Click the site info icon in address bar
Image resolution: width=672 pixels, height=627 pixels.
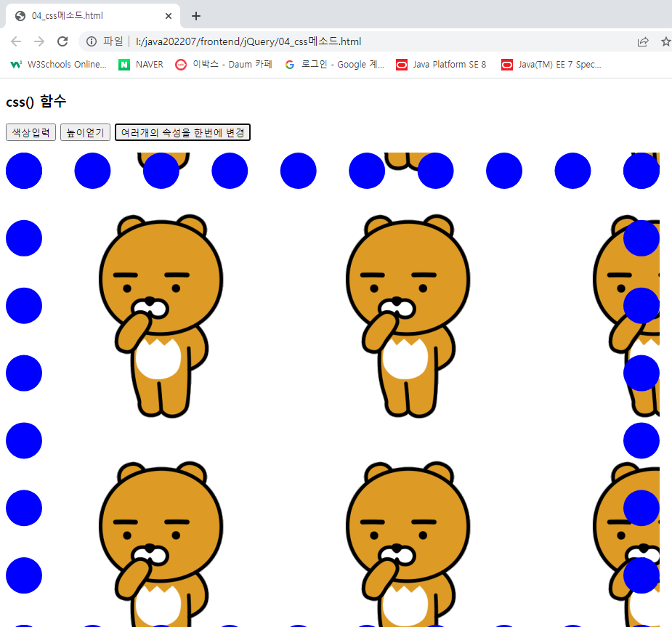(x=92, y=41)
